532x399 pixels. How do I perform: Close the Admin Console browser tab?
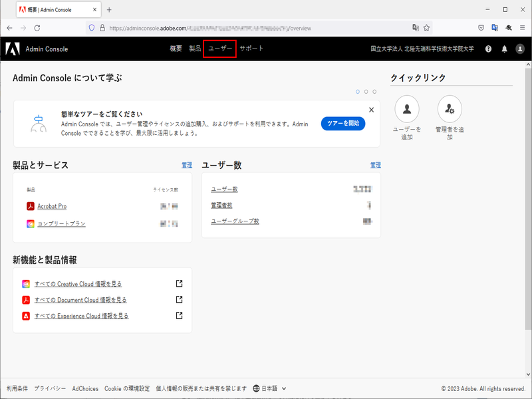pos(94,10)
